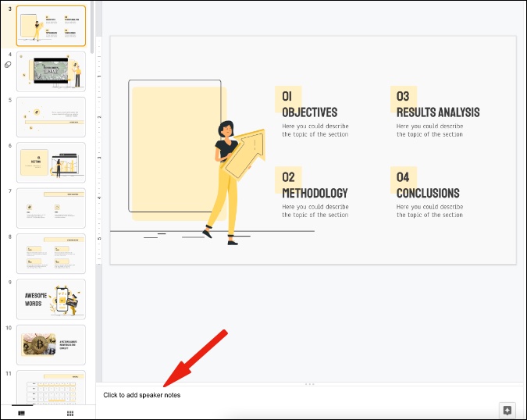Click the woman holding arrow illustration
527x420 pixels.
point(233,183)
